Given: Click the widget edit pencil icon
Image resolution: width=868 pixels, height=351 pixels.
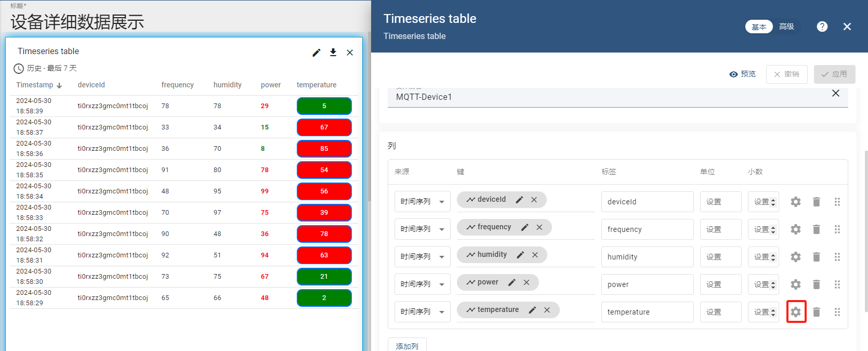Looking at the screenshot, I should tap(317, 53).
